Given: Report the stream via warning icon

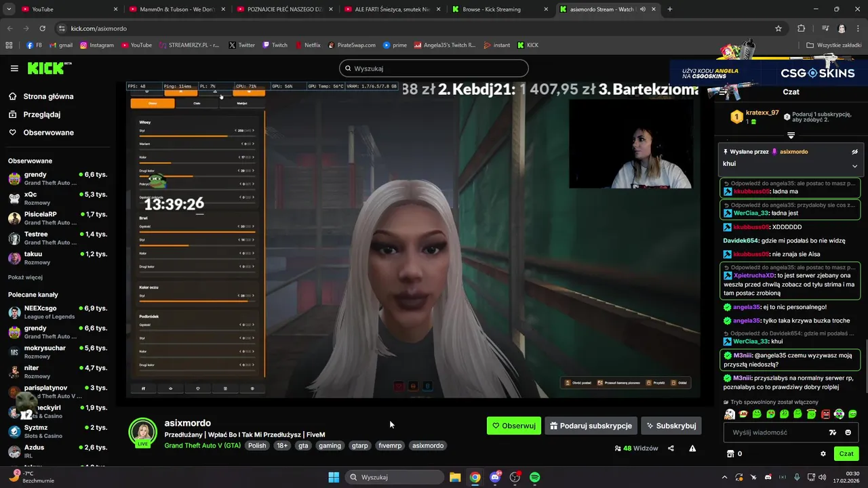Looking at the screenshot, I should pos(692,448).
